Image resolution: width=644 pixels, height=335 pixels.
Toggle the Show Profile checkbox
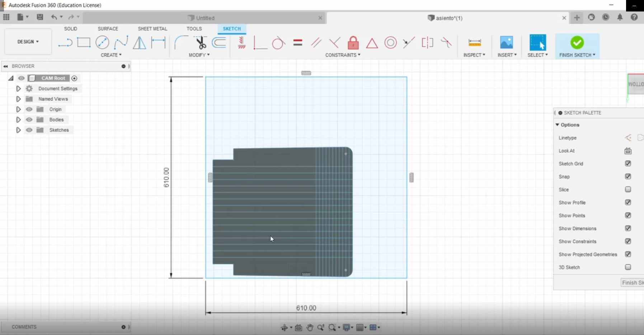[x=628, y=202]
